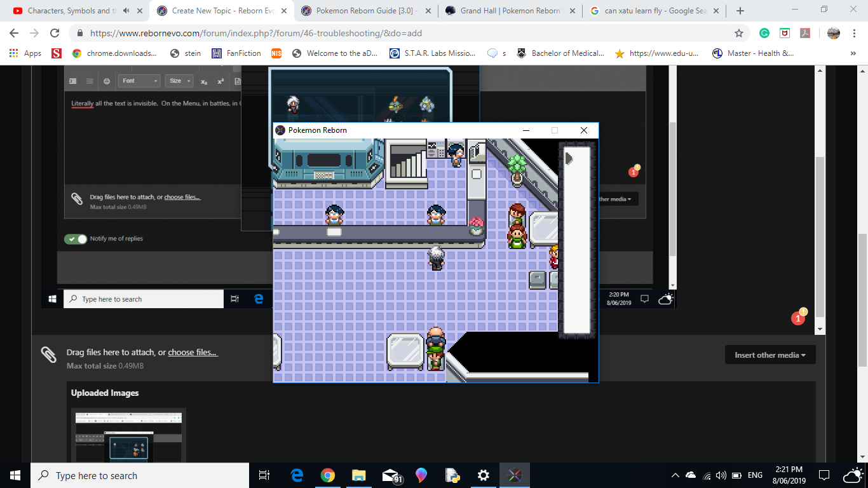Screen dimensions: 868x488
Task: Open the Size dropdown in the editor
Action: point(179,81)
